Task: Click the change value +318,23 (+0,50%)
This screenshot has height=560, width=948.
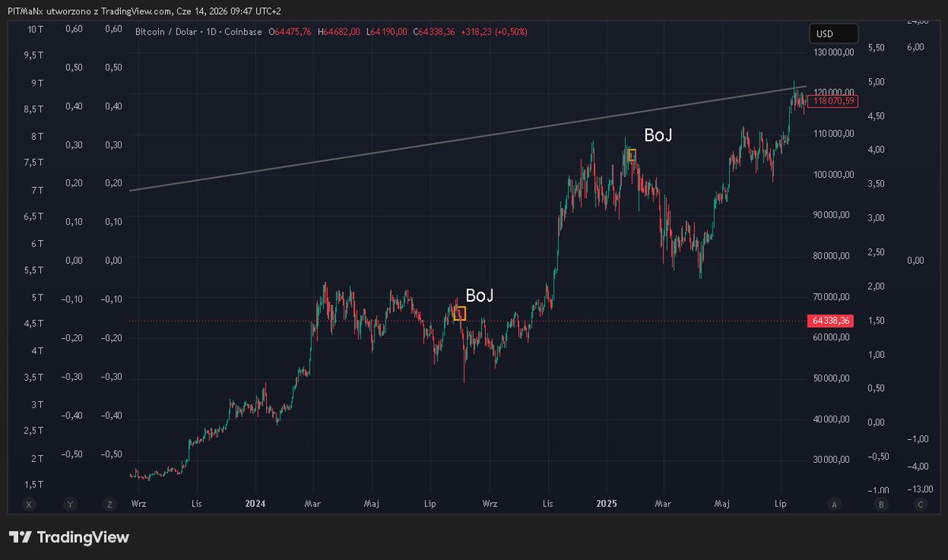Action: click(x=494, y=32)
